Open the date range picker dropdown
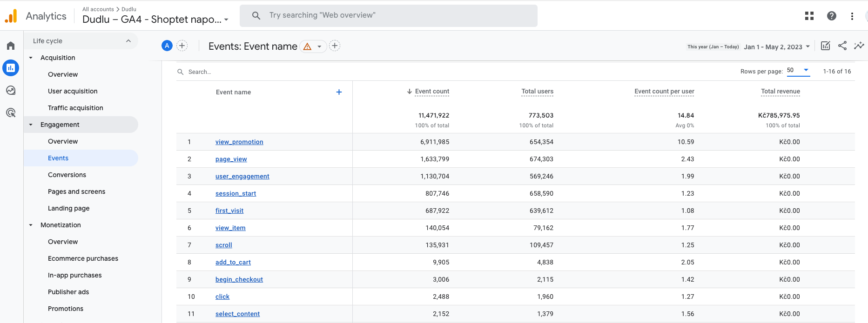The height and width of the screenshot is (323, 868). point(777,47)
